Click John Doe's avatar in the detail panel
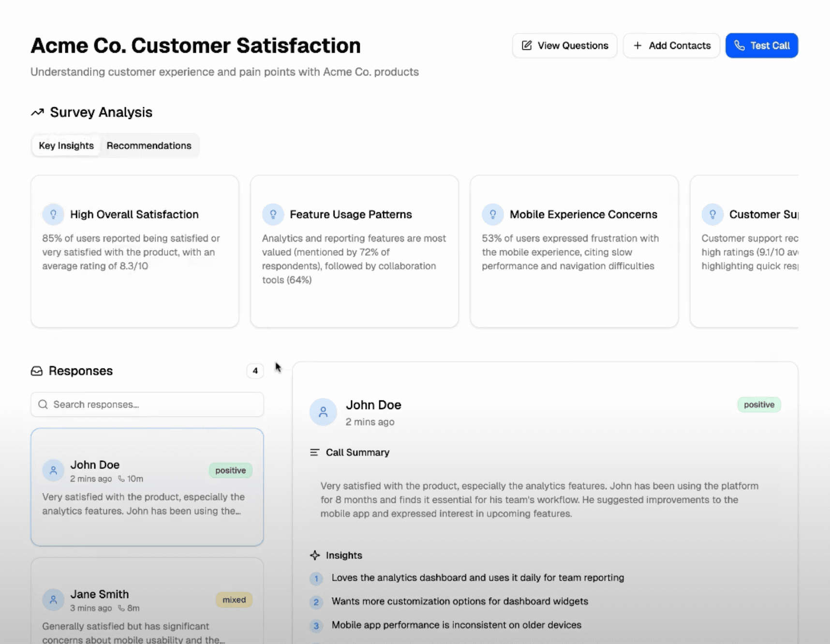830x644 pixels. pyautogui.click(x=323, y=412)
